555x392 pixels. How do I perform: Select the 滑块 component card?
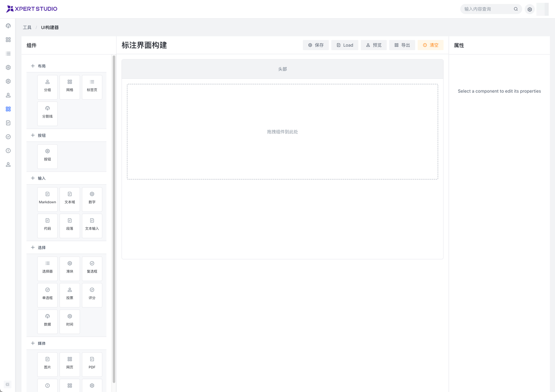click(x=70, y=269)
